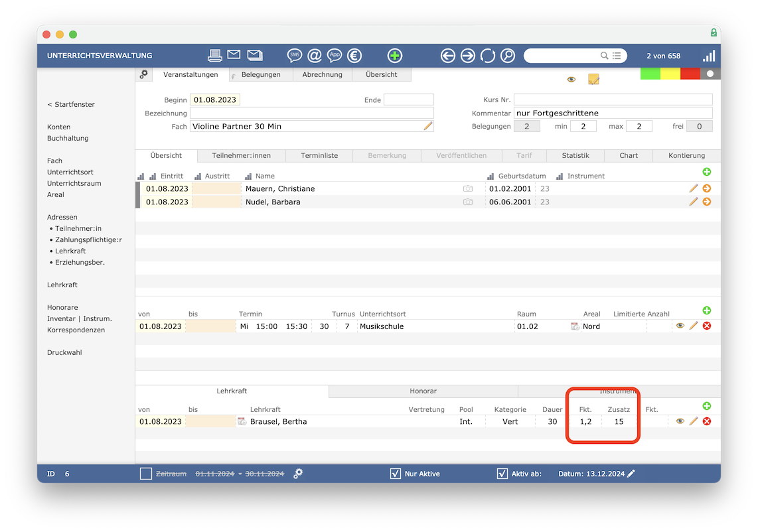
Task: Select the yellow color flag
Action: click(x=670, y=74)
